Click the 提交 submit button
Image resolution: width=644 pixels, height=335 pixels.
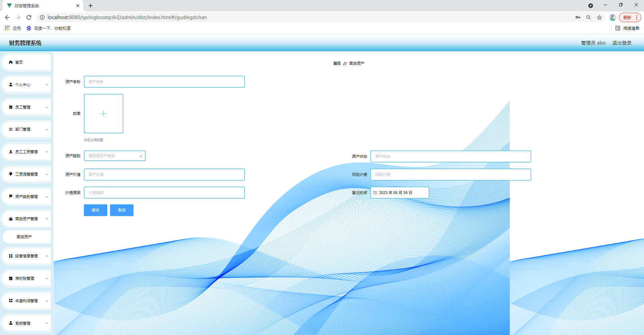click(x=96, y=210)
